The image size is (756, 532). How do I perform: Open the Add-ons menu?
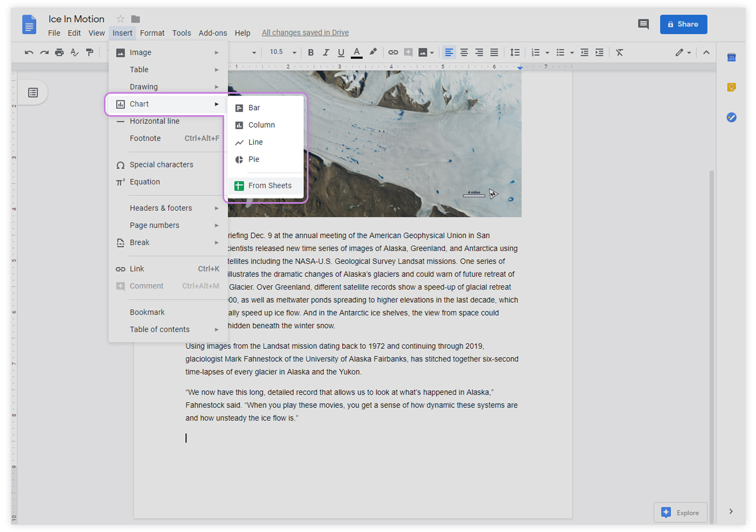tap(213, 33)
